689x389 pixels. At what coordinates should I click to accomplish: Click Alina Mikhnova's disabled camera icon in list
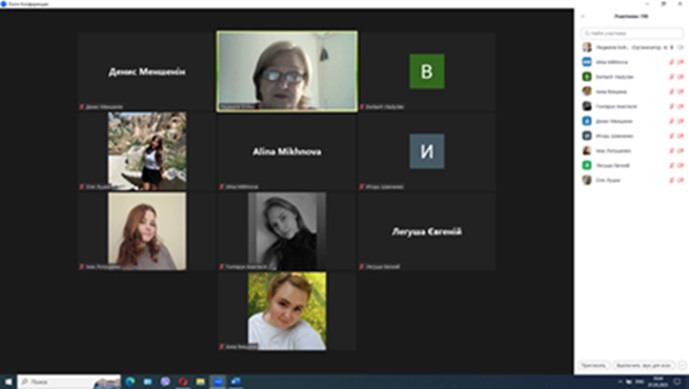(x=680, y=62)
